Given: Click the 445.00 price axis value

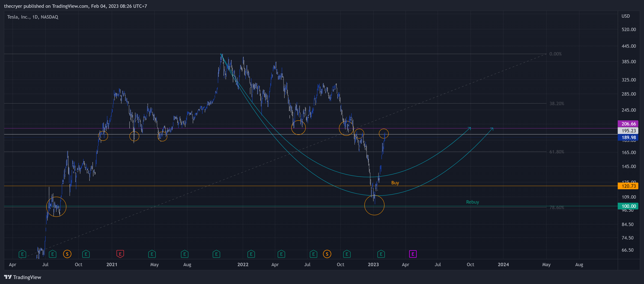Looking at the screenshot, I should pyautogui.click(x=629, y=46).
